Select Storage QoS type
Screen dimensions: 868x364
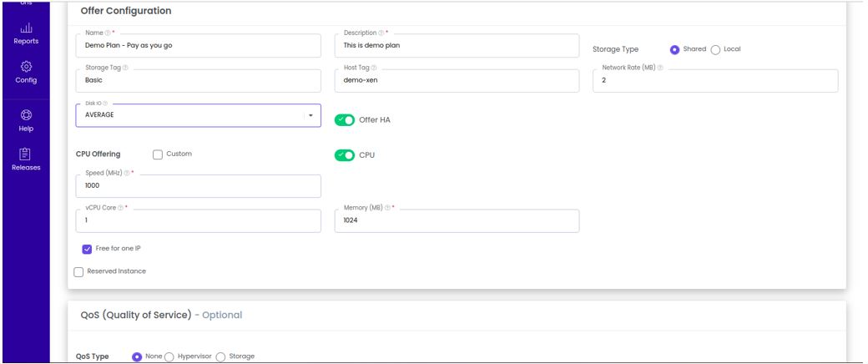[x=220, y=356]
